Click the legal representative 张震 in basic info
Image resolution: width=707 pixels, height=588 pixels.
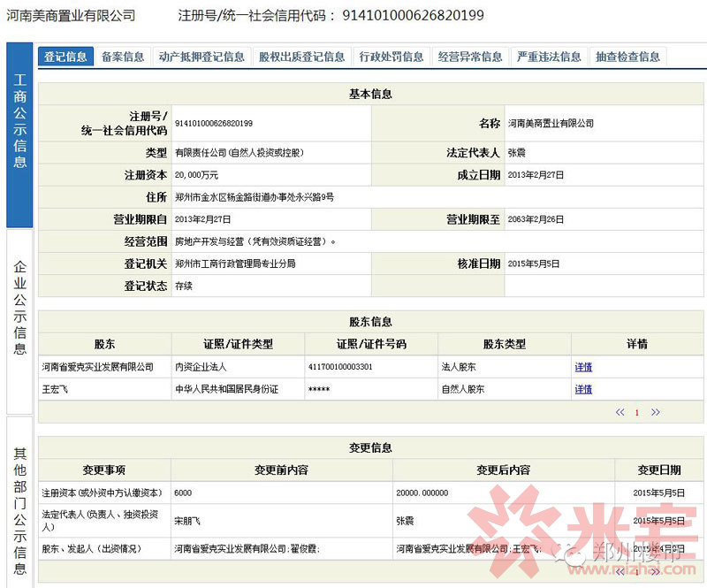click(516, 153)
